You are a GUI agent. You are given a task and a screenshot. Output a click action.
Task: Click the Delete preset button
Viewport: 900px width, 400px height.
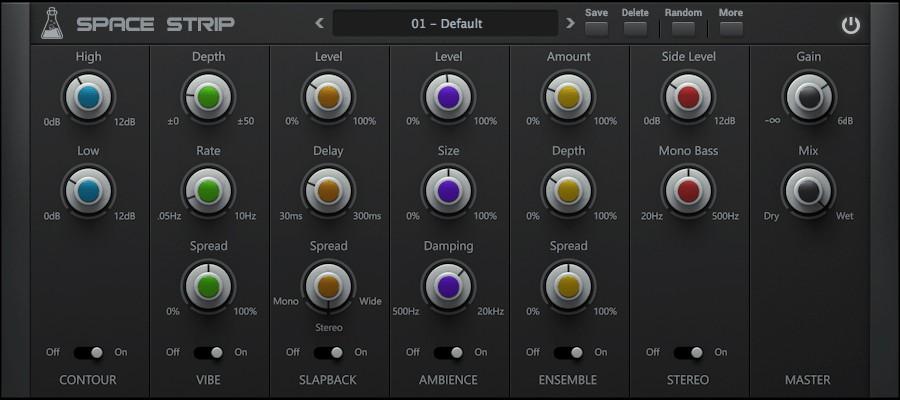pyautogui.click(x=635, y=28)
